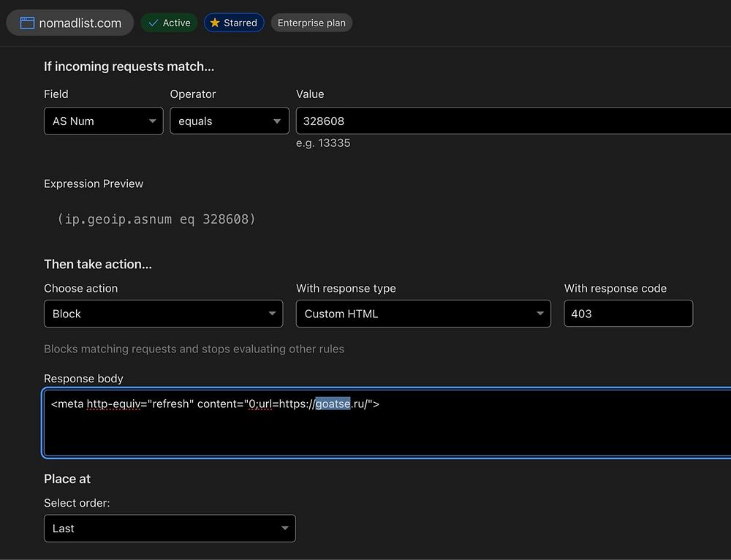This screenshot has height=560, width=731.
Task: Click inside the Response body text area
Action: tap(387, 423)
